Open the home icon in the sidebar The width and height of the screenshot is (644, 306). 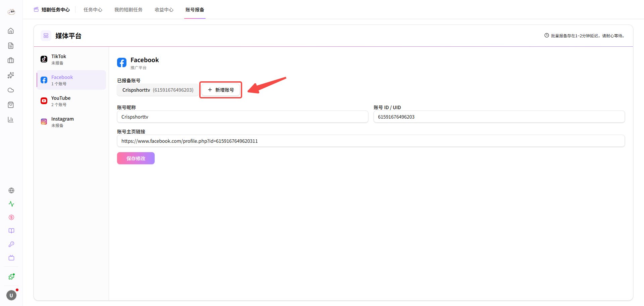coord(11,31)
